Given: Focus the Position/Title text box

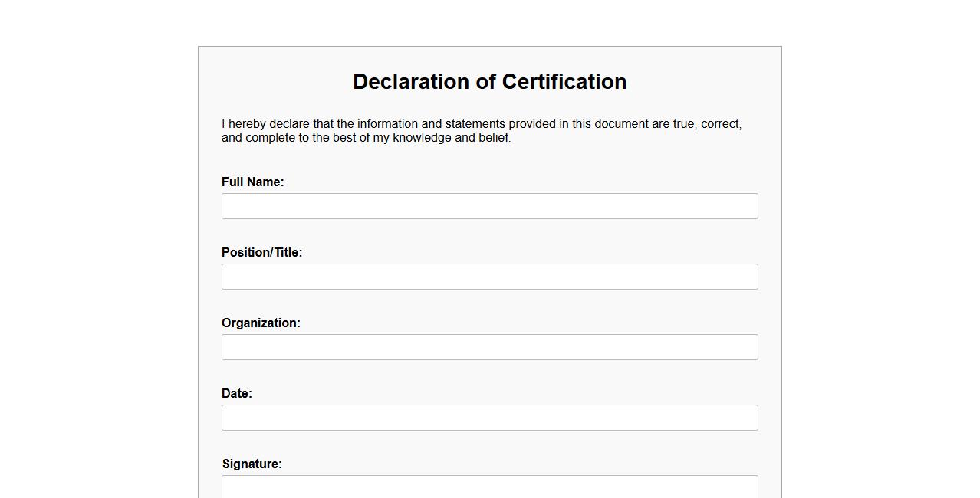Looking at the screenshot, I should (x=489, y=277).
